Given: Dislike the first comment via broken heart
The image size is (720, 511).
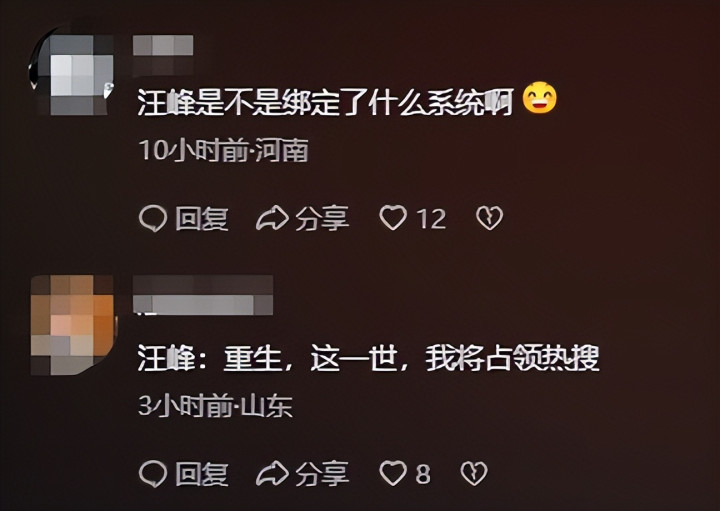Looking at the screenshot, I should 489,218.
